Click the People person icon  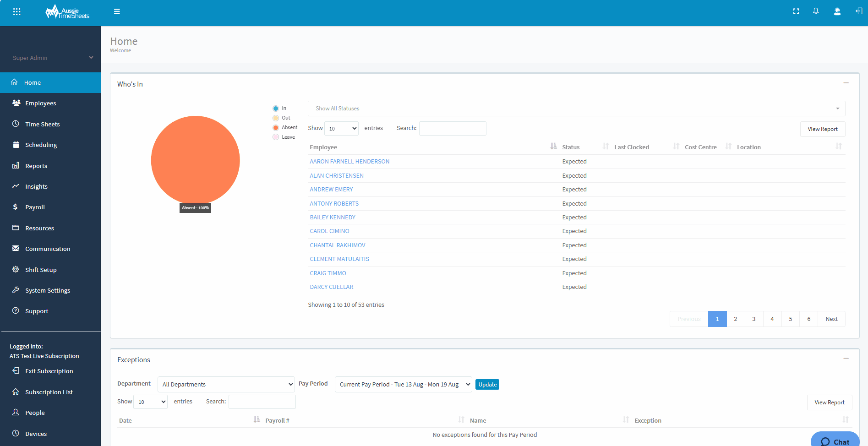click(16, 412)
